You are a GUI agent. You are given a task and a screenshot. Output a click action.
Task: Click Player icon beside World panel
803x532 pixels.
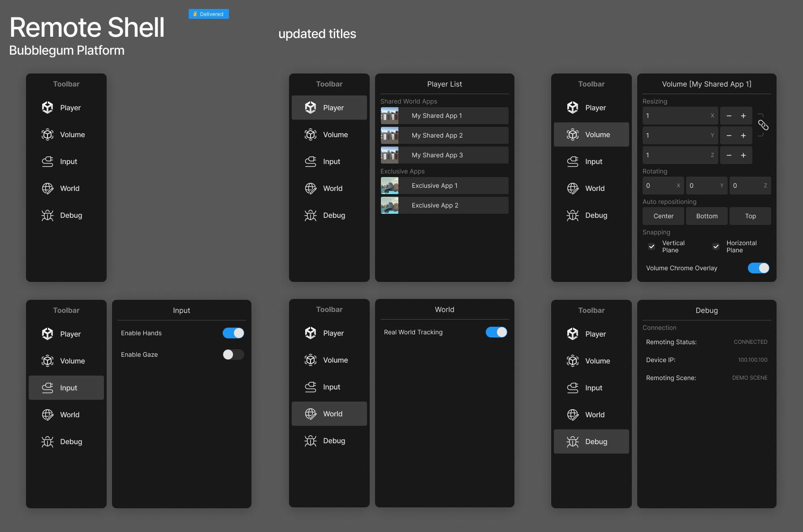point(311,333)
